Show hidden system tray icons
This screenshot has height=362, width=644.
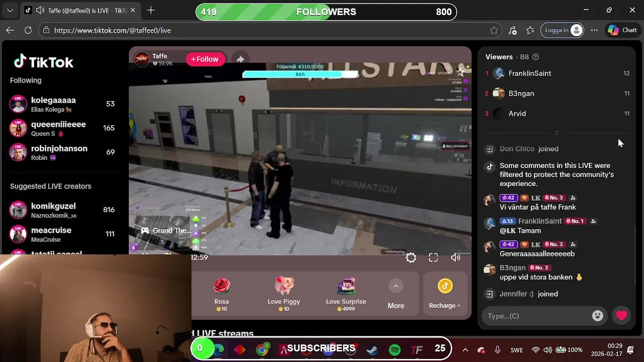pos(465,350)
